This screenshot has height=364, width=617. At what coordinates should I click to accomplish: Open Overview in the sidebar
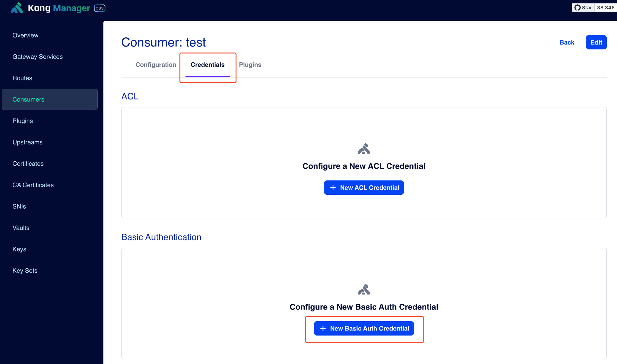pos(26,35)
